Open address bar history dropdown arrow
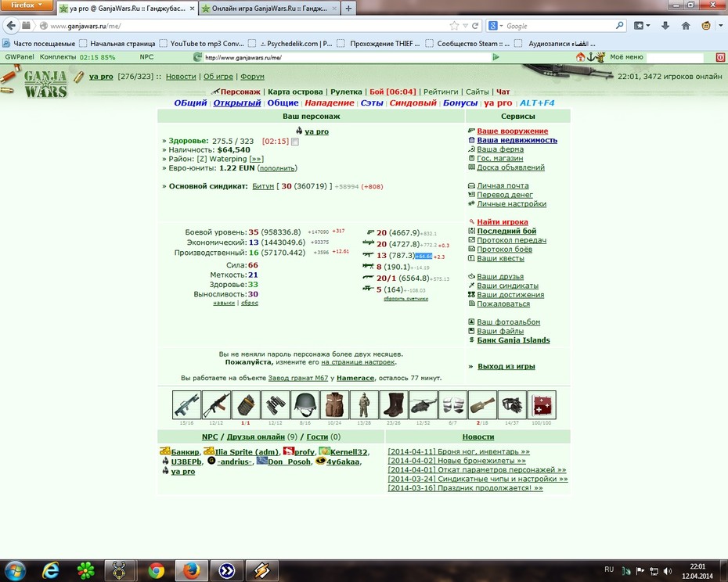Viewport: 728px width, 582px height. point(465,26)
